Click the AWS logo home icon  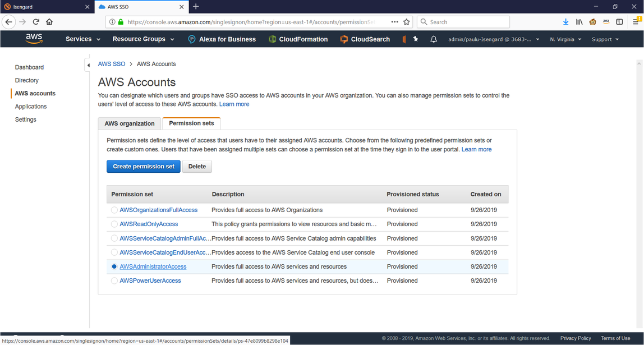[34, 39]
